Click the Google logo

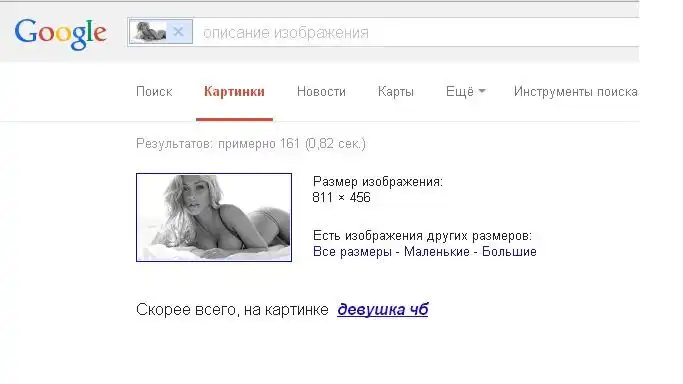point(61,34)
